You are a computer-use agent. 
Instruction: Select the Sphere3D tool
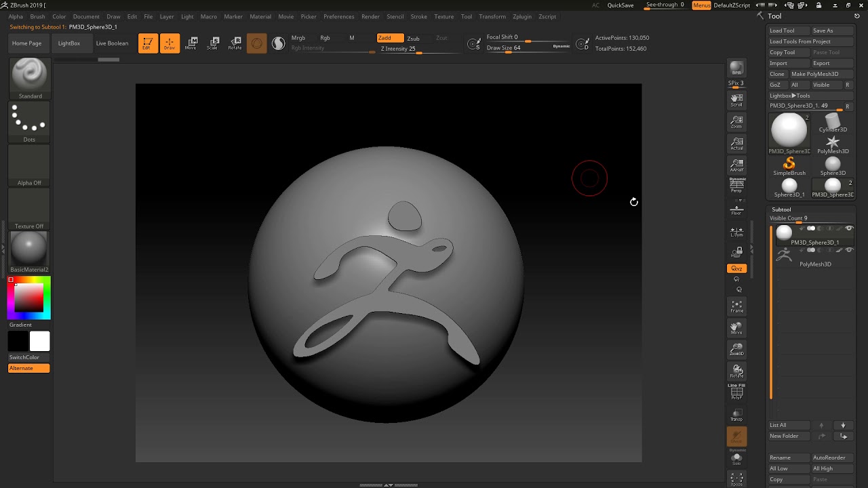click(x=833, y=166)
